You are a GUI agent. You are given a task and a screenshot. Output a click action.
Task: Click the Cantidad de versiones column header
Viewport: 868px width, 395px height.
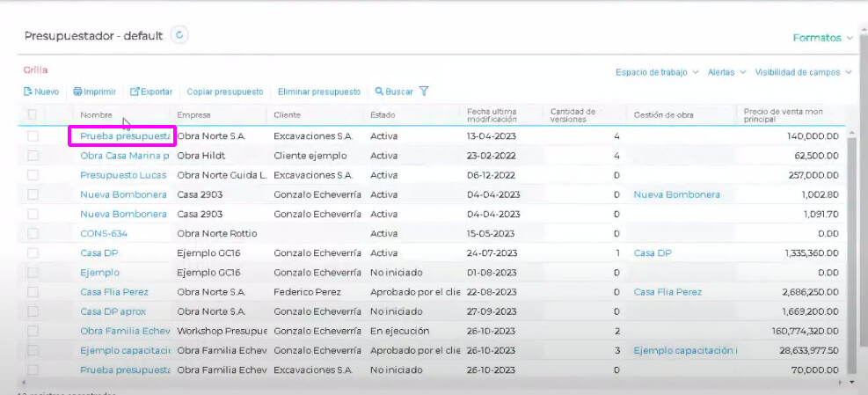coord(573,115)
